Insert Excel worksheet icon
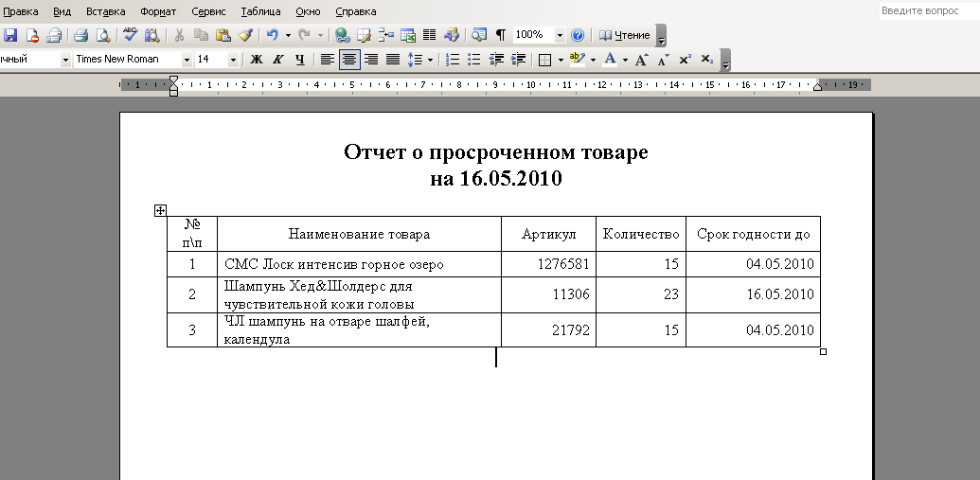Image resolution: width=980 pixels, height=480 pixels. point(407,35)
